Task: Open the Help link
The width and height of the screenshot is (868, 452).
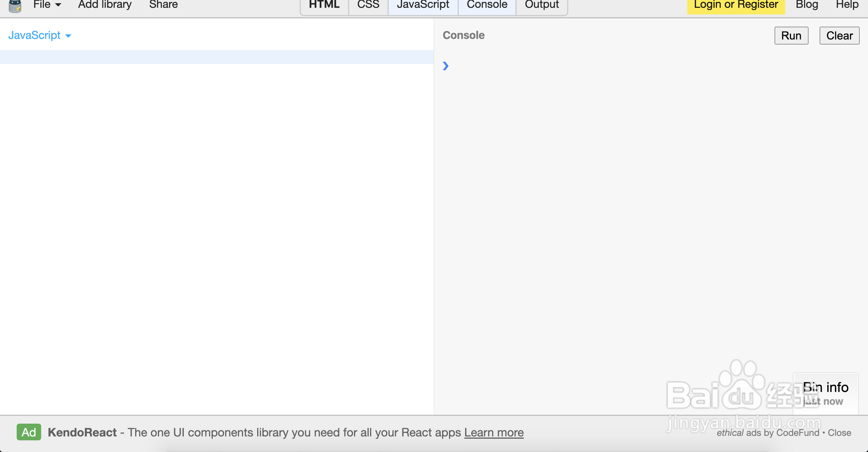Action: pos(847,5)
